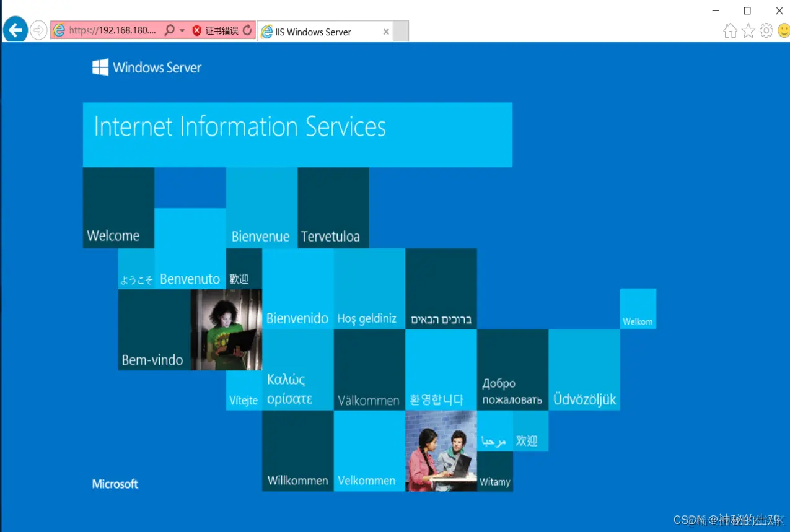Open the Tools gear menu

click(x=766, y=30)
